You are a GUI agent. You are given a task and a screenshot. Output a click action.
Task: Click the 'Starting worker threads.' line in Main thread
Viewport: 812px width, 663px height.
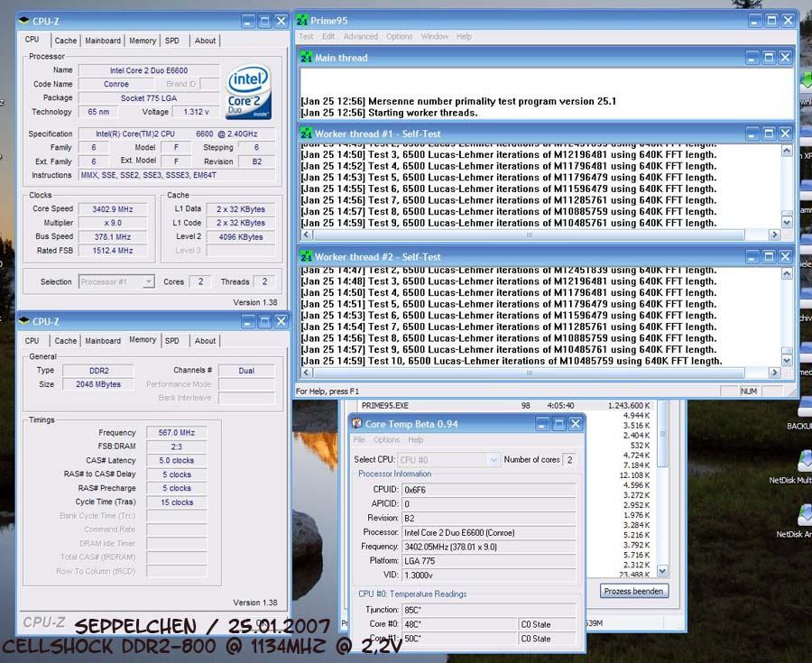pyautogui.click(x=390, y=113)
